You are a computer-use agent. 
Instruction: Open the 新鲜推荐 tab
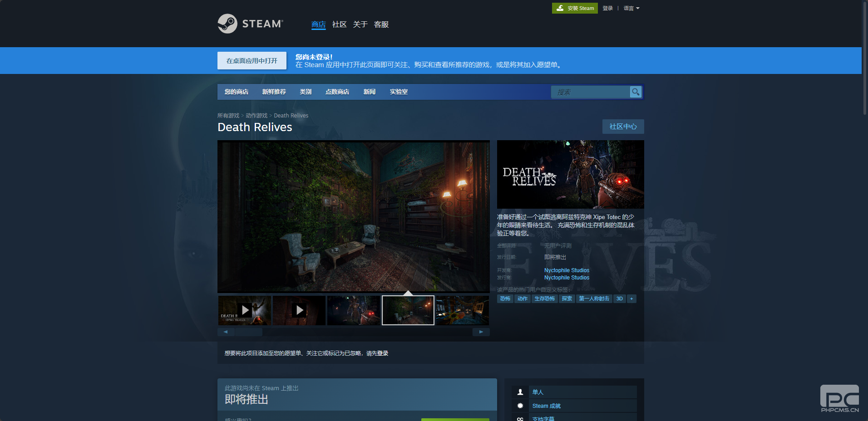pos(274,92)
